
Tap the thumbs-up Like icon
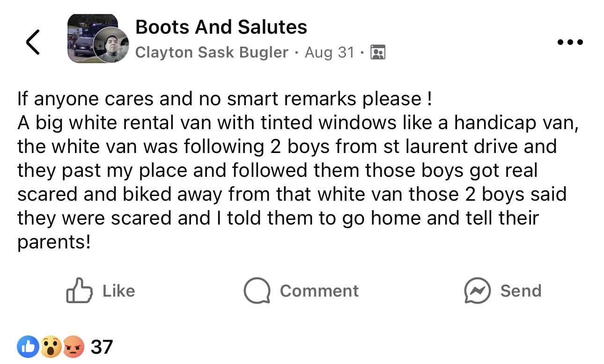tap(79, 291)
